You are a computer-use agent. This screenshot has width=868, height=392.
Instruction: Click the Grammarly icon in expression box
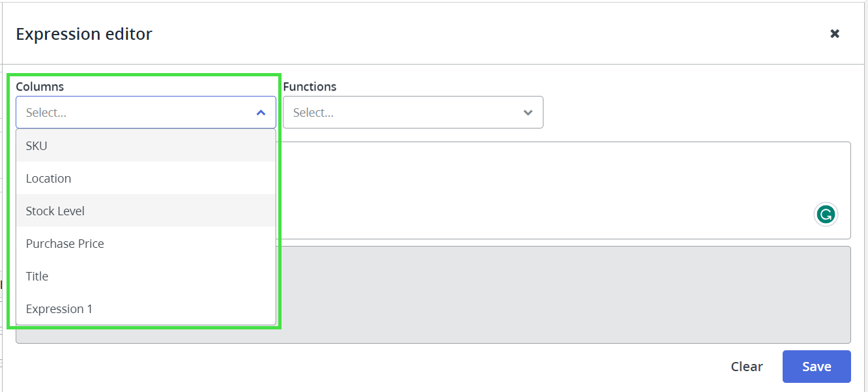(826, 214)
